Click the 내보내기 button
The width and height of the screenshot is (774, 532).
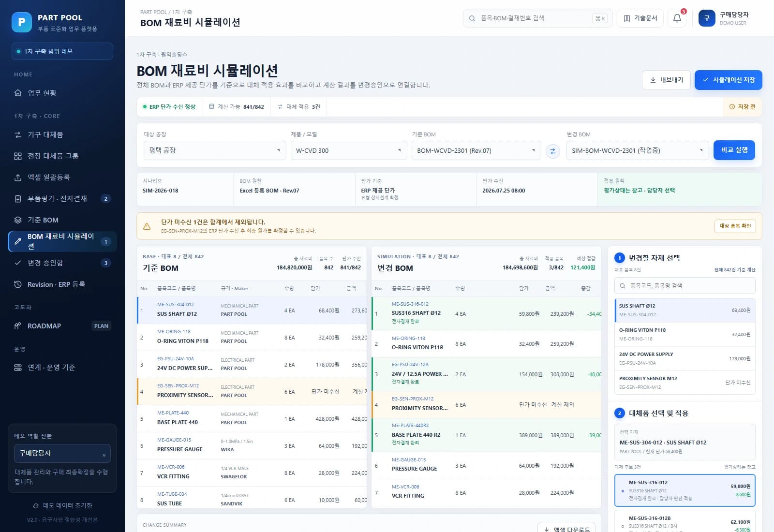click(666, 80)
